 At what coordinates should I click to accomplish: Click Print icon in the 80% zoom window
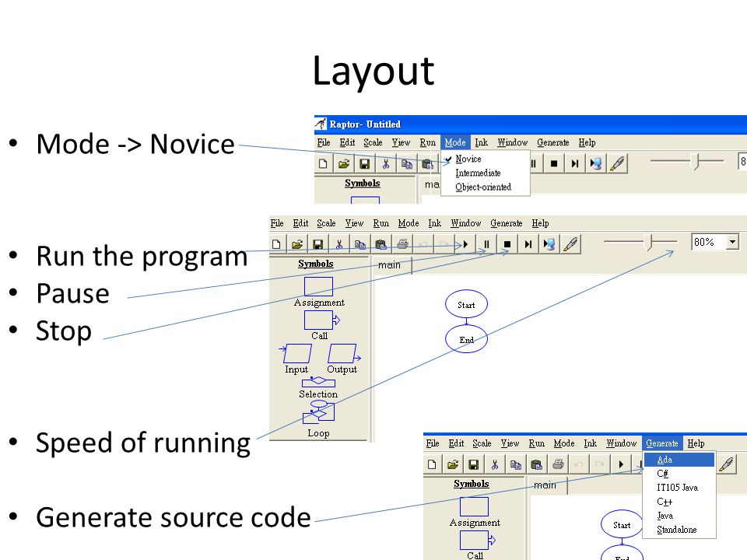click(402, 244)
